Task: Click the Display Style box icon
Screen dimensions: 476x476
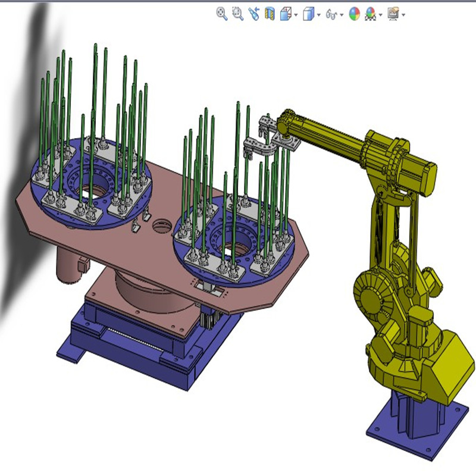Action: 309,14
